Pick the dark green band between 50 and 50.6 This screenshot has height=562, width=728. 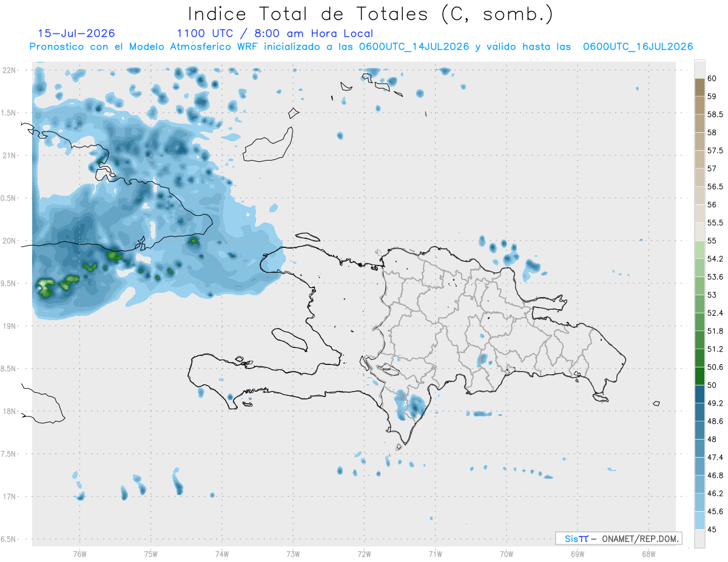(x=699, y=376)
